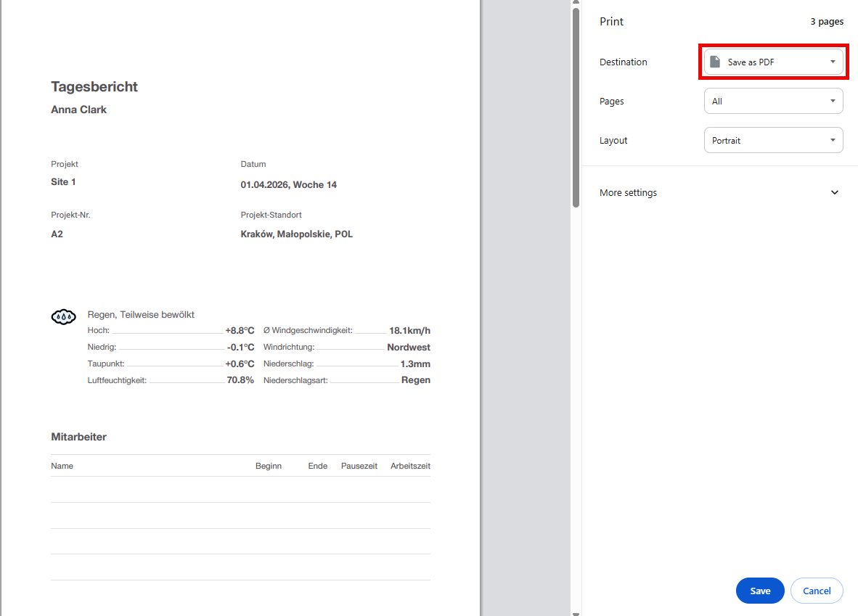
Task: Click the PDF document icon in Destination
Action: (715, 62)
